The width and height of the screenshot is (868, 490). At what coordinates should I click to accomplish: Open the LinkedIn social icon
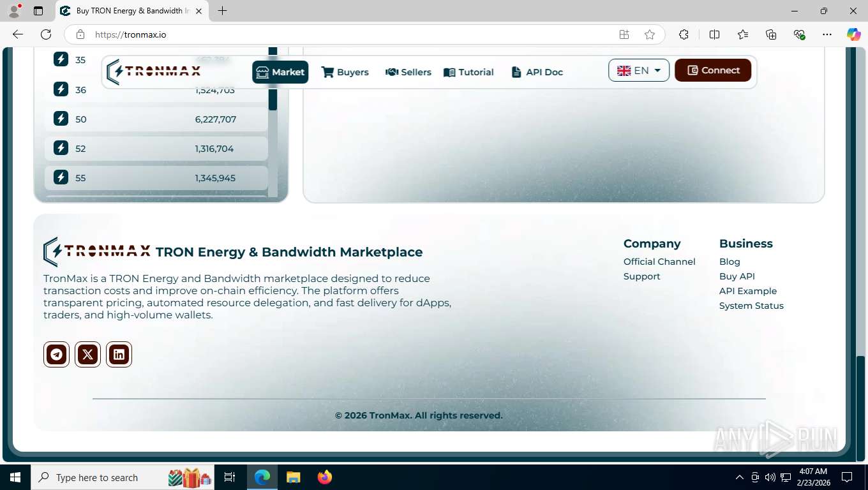(119, 354)
